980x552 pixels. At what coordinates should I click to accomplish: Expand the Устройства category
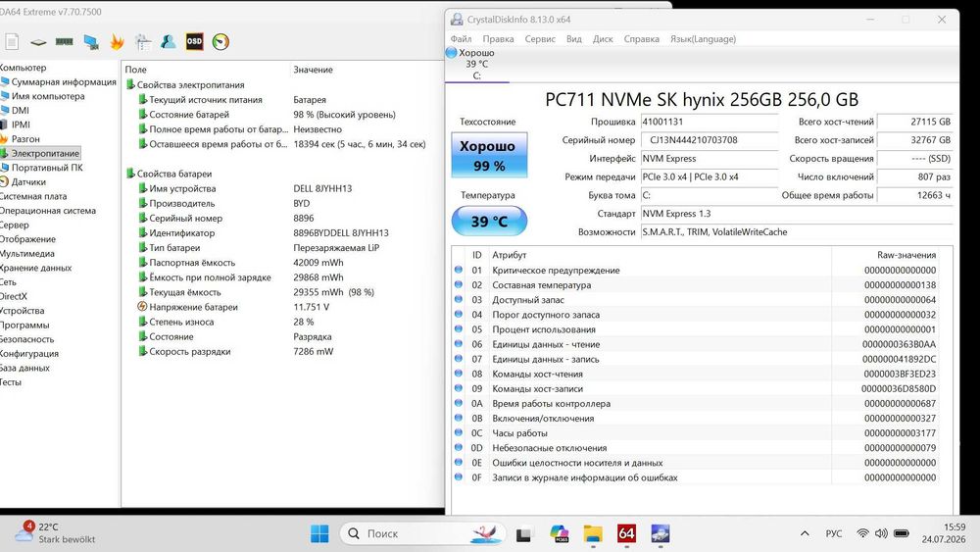click(22, 311)
